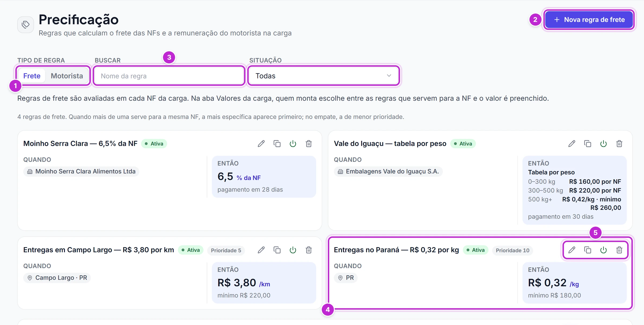This screenshot has width=644, height=325.
Task: Delete the Entregas no Paraná rule
Action: point(619,250)
